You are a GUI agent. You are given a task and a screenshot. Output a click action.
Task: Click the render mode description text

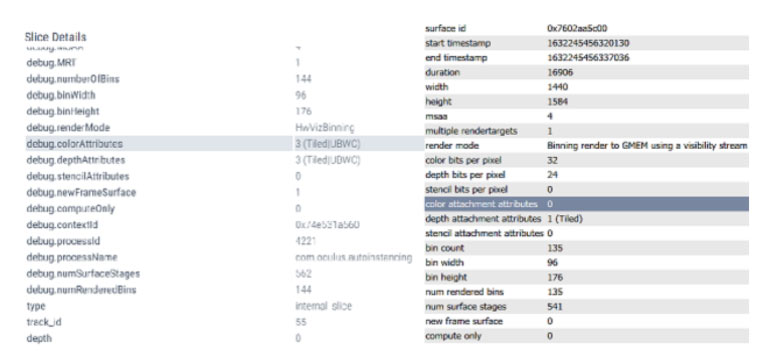647,145
